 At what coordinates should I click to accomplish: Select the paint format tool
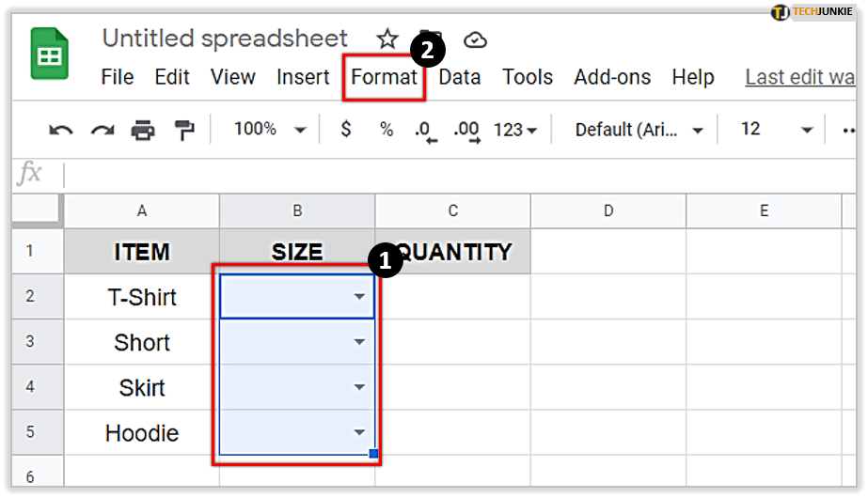(184, 131)
